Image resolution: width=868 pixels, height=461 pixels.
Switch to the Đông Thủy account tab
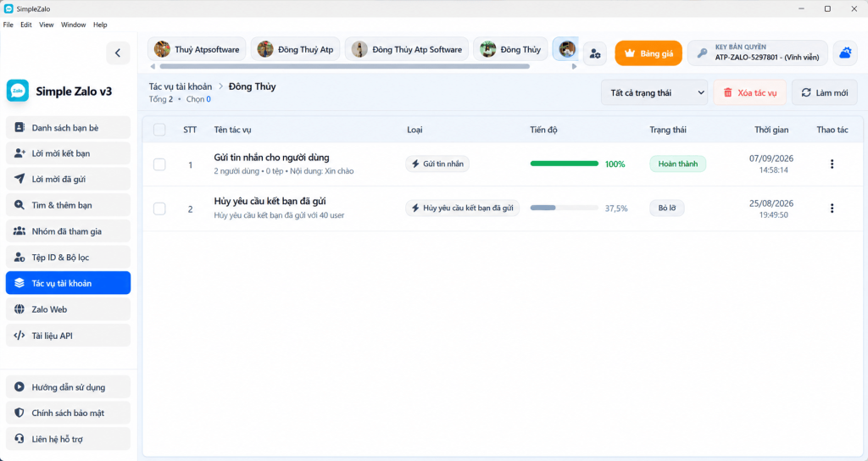point(510,49)
